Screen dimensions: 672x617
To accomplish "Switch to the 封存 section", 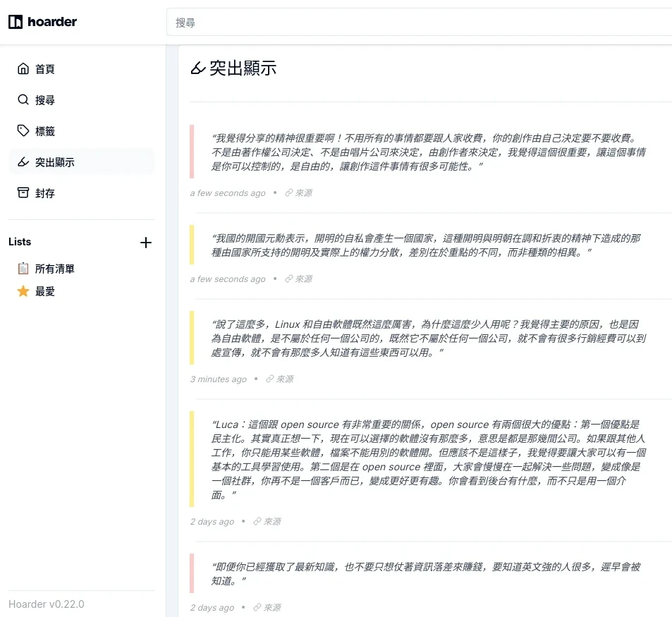I will (44, 193).
